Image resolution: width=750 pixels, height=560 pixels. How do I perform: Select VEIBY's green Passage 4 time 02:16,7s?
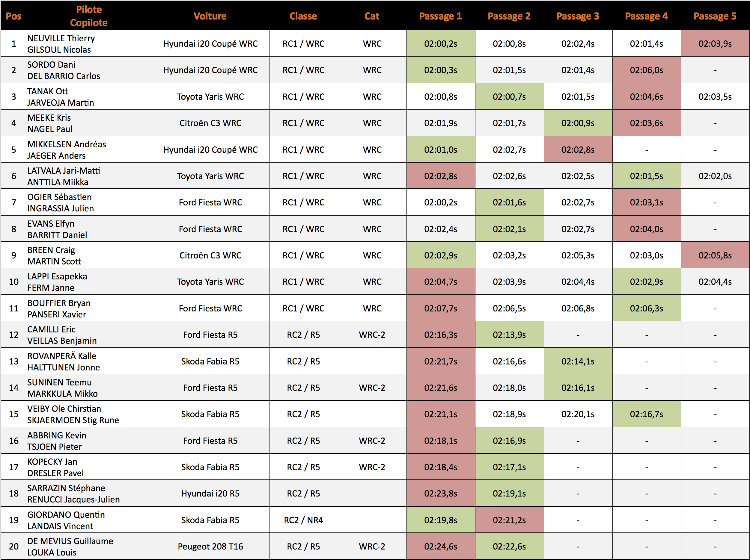[x=646, y=414]
